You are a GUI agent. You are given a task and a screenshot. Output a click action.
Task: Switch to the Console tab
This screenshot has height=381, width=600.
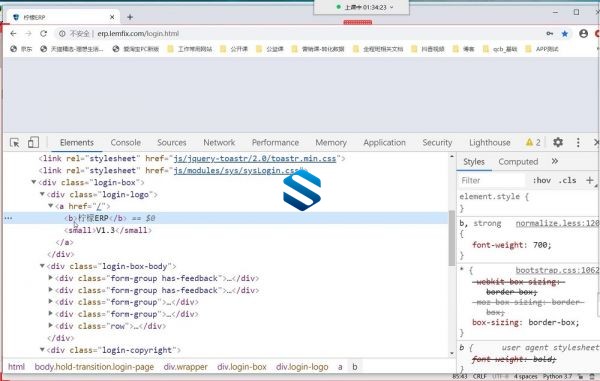coord(126,142)
